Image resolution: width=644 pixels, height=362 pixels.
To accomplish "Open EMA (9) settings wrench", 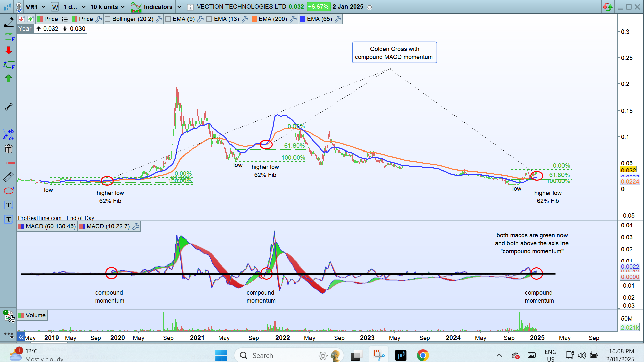I will coord(200,19).
